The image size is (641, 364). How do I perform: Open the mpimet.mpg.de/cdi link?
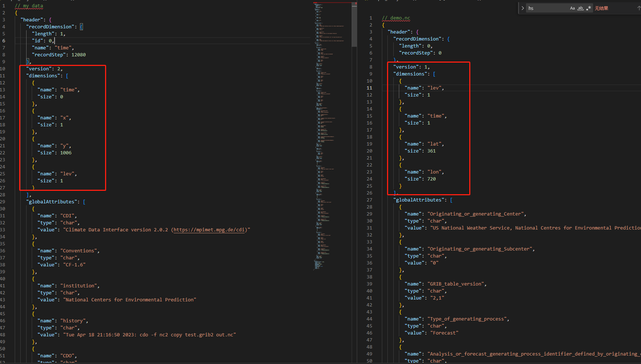click(209, 230)
